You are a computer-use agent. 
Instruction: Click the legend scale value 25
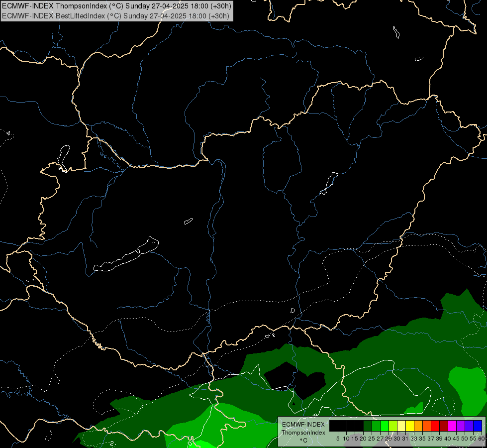coord(372,439)
